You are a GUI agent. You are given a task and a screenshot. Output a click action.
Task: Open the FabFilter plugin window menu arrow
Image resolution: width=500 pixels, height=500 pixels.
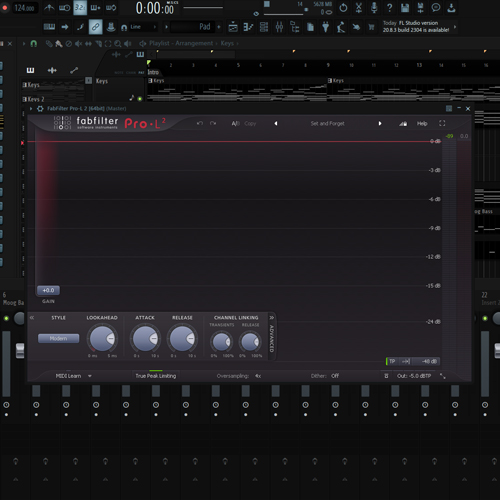[31, 109]
